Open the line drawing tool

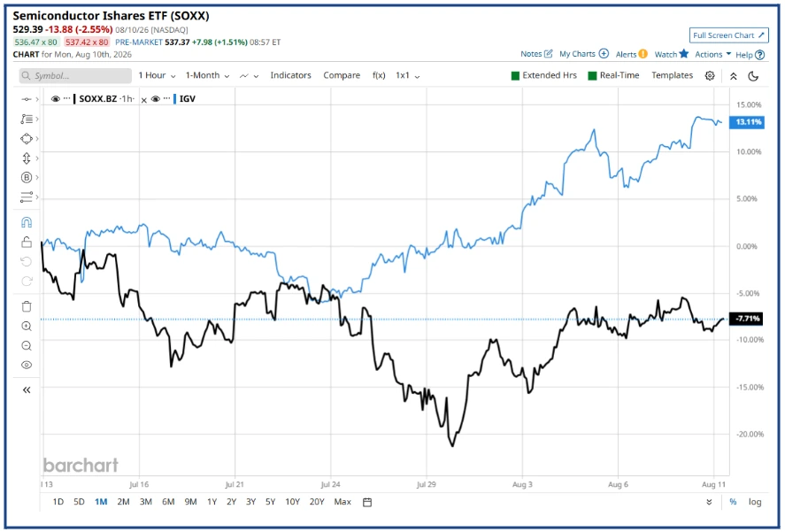[x=26, y=99]
